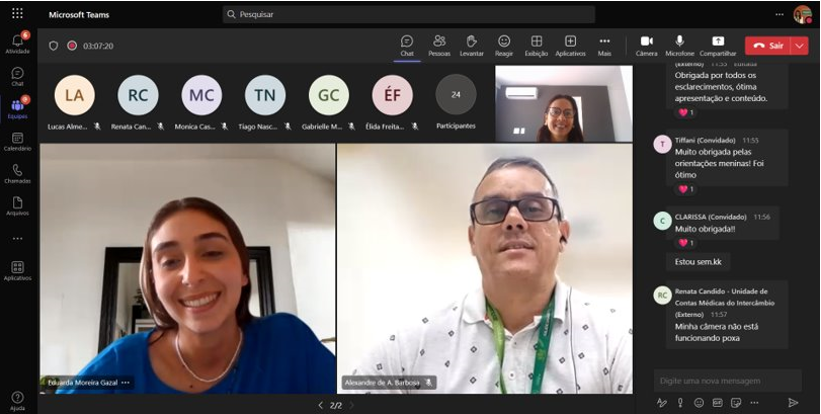Screen dimensions: 821x414
Task: Open the Atividade notifications in sidebar
Action: (17, 43)
